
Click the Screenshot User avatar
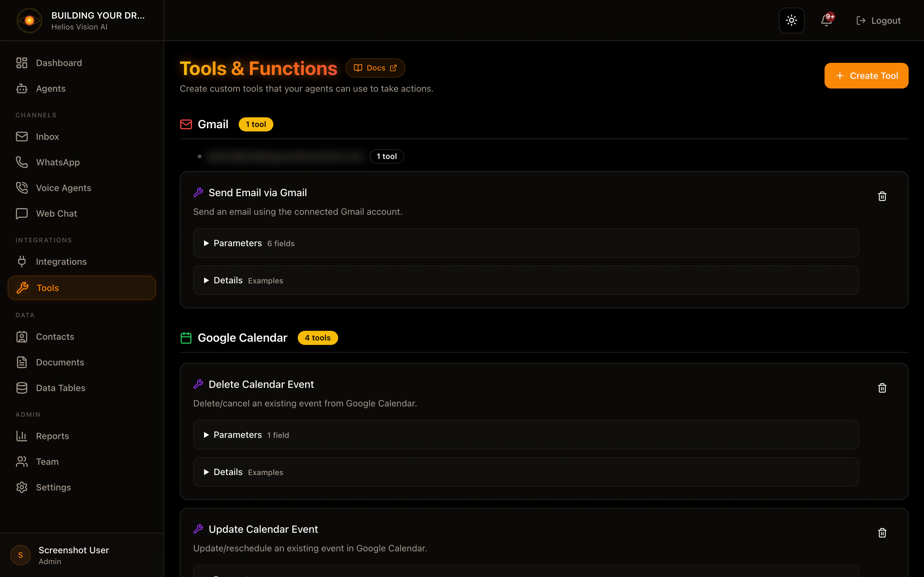(x=20, y=555)
